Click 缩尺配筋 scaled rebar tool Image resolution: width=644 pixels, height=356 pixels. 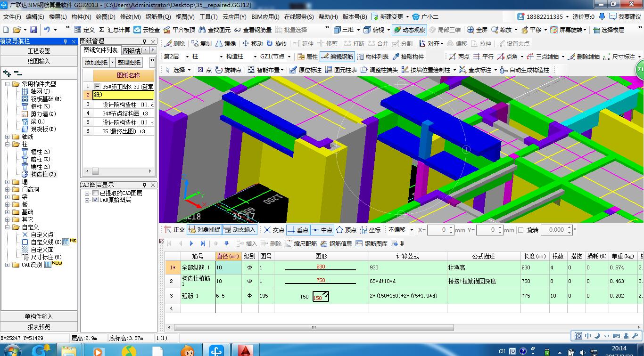pos(301,243)
